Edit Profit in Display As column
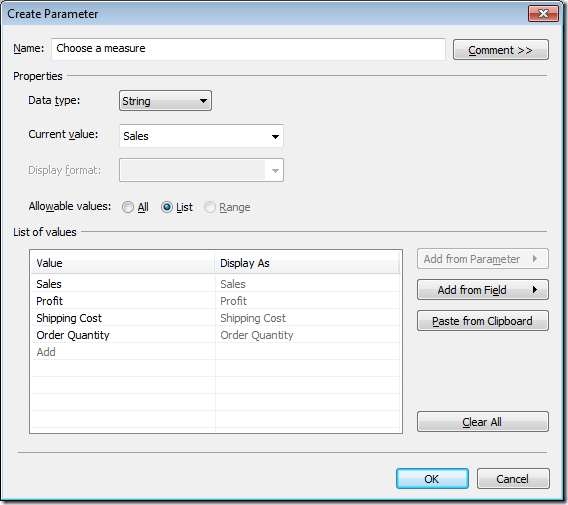Screen dimensions: 568x505 [308, 301]
